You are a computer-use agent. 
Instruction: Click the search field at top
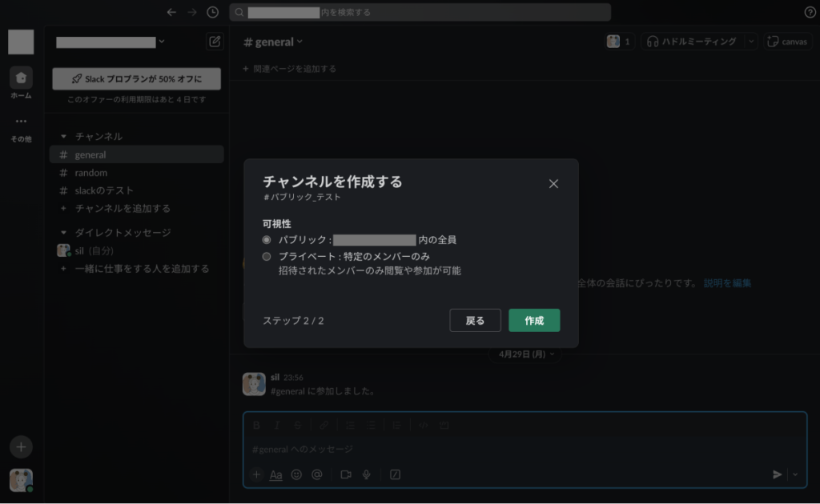click(420, 12)
